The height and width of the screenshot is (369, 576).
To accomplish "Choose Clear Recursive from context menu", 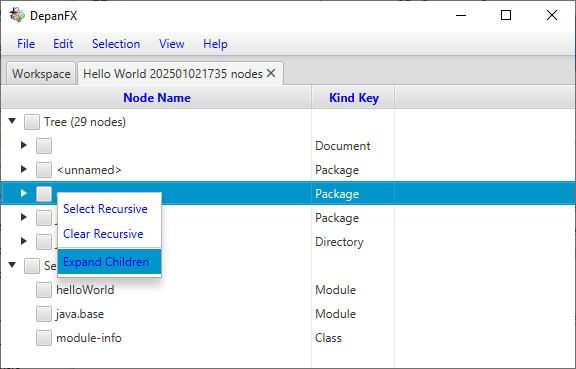I will 109,234.
